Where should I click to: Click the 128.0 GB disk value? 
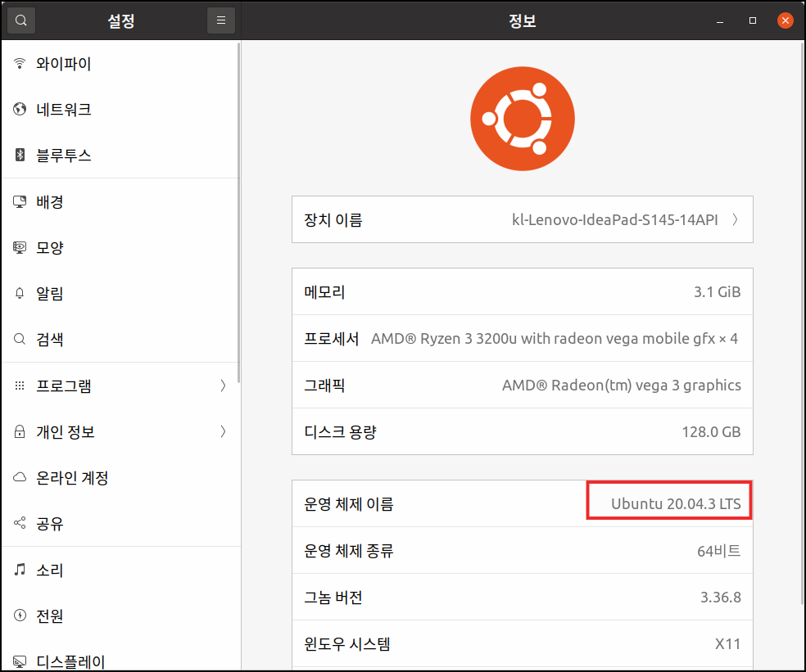[711, 431]
